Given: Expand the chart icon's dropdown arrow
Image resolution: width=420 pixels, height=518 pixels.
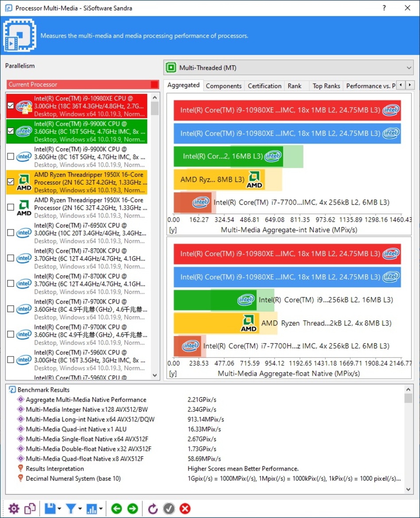Looking at the screenshot, I should click(101, 509).
